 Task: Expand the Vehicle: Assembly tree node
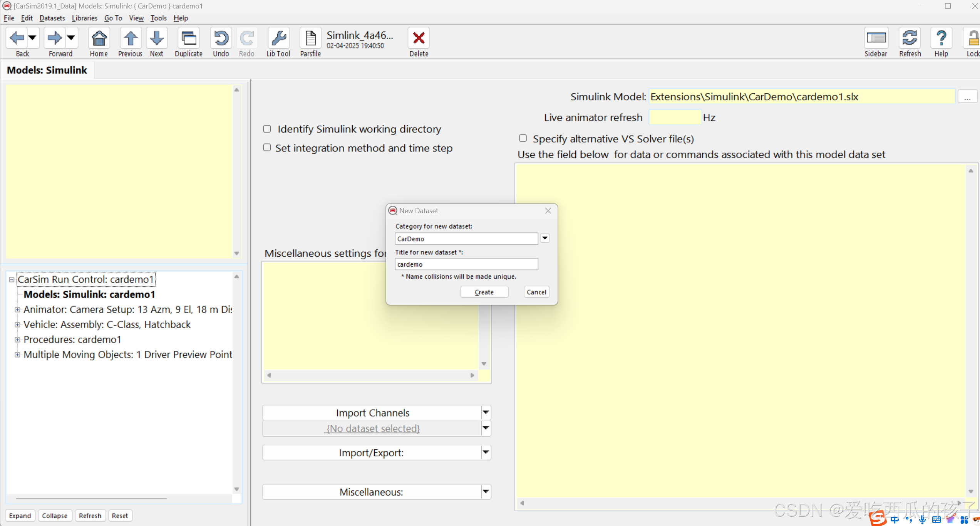17,325
